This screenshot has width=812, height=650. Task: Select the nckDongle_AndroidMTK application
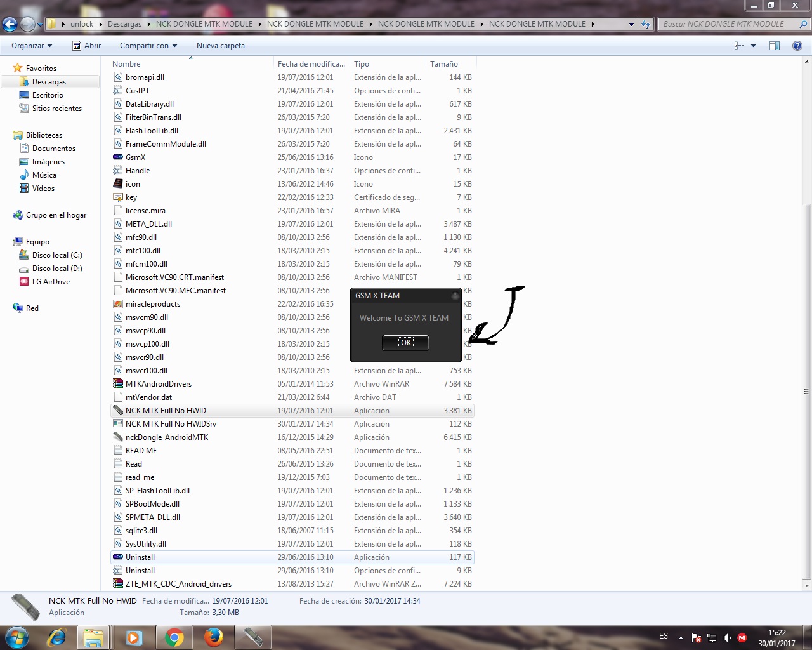pyautogui.click(x=166, y=437)
